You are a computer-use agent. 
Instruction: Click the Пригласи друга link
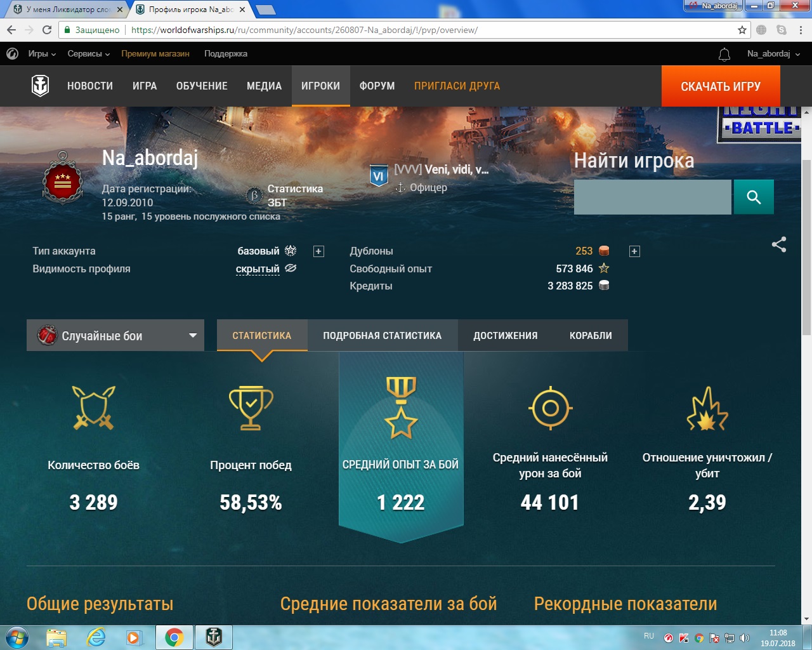(457, 86)
